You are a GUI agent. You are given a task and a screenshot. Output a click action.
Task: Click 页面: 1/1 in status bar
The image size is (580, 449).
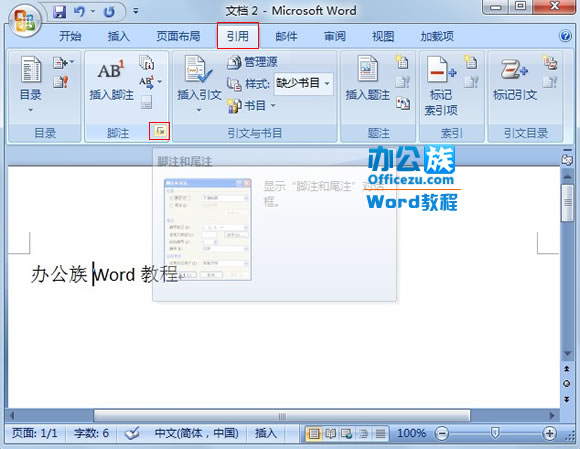pyautogui.click(x=35, y=433)
